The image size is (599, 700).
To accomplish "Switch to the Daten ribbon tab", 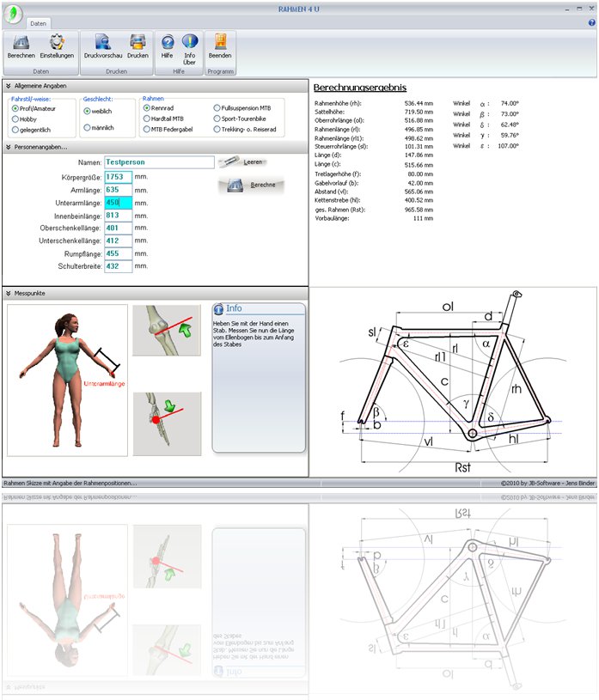I will 38,23.
